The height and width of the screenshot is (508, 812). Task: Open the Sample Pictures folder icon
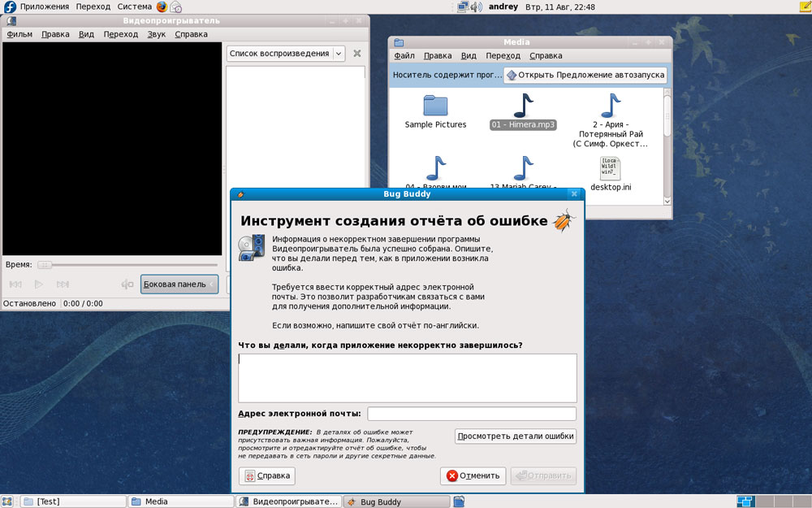(435, 105)
